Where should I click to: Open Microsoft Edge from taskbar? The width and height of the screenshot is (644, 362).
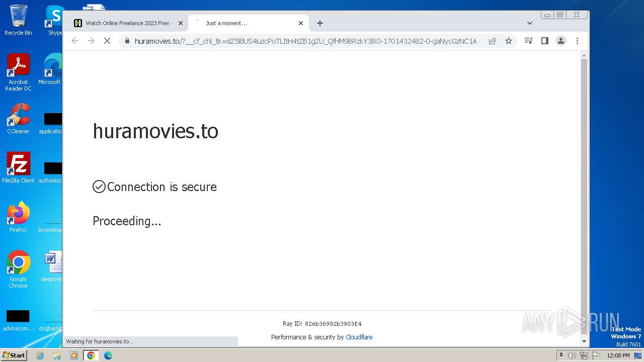(x=108, y=355)
